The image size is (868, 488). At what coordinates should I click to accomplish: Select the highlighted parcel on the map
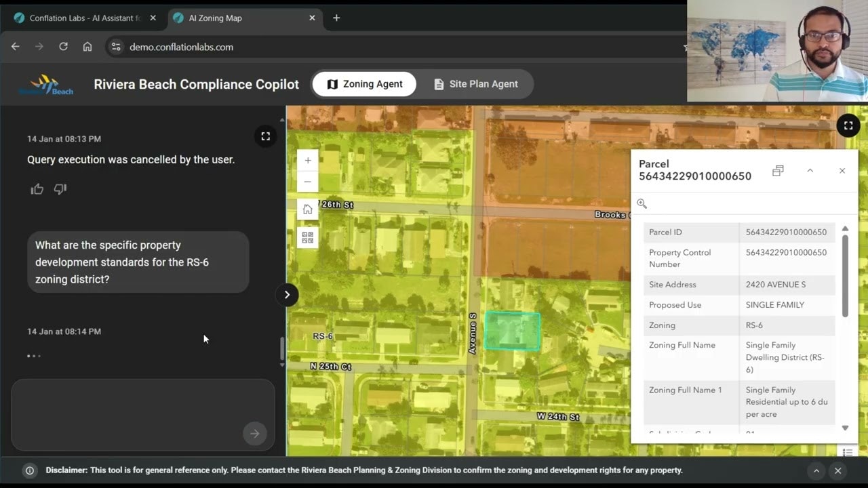point(513,331)
